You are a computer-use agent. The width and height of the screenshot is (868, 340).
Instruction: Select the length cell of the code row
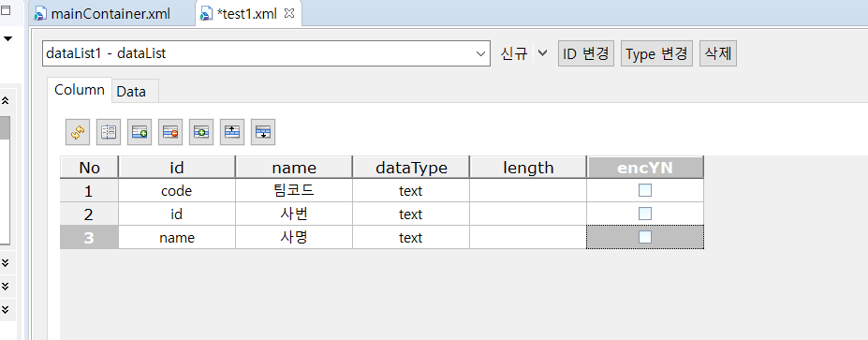(x=528, y=190)
